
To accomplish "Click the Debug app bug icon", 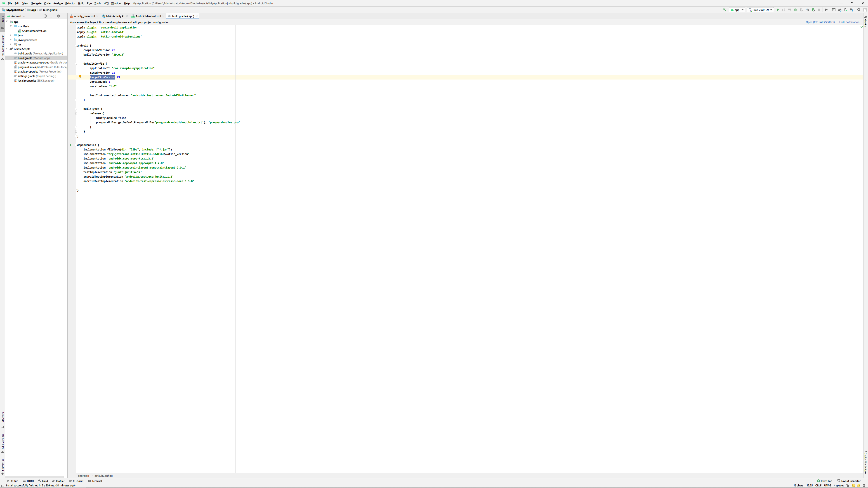I will [796, 10].
